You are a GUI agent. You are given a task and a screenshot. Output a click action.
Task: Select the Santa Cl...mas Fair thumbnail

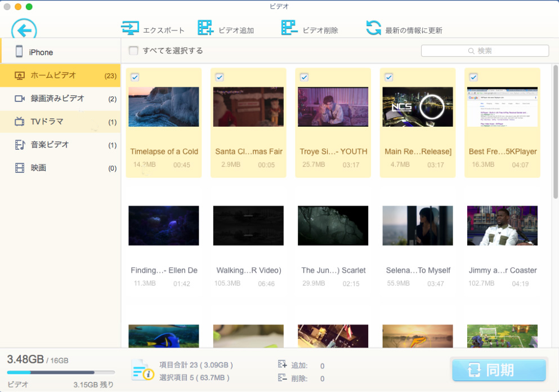pos(248,106)
